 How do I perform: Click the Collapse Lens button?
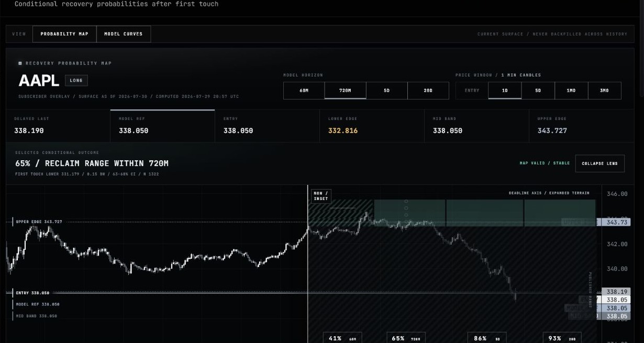coord(599,163)
